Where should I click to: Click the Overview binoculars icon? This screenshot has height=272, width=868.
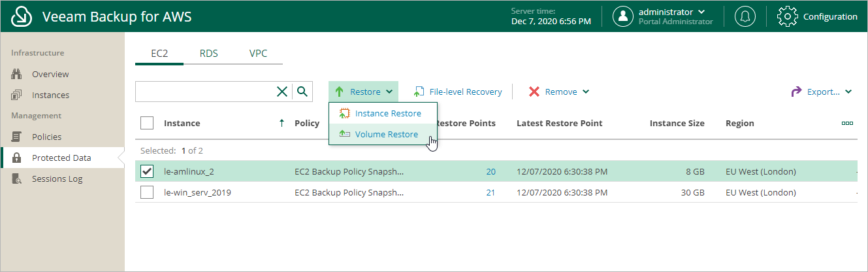point(17,74)
